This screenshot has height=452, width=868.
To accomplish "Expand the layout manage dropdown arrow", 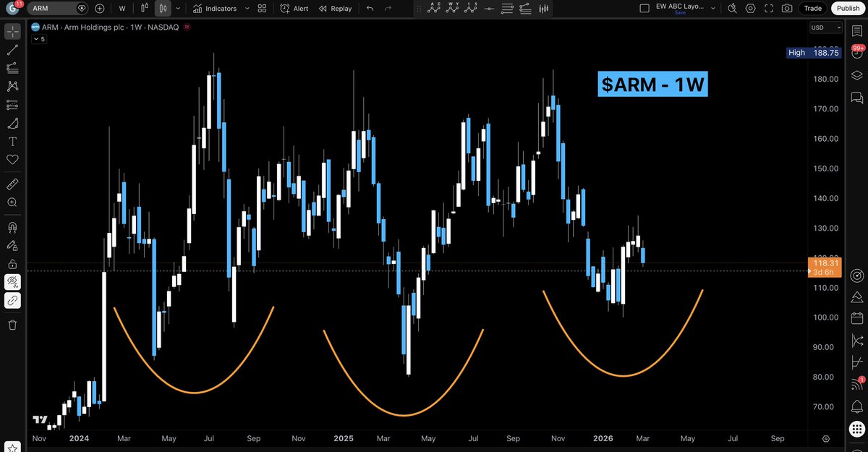I will pyautogui.click(x=713, y=9).
